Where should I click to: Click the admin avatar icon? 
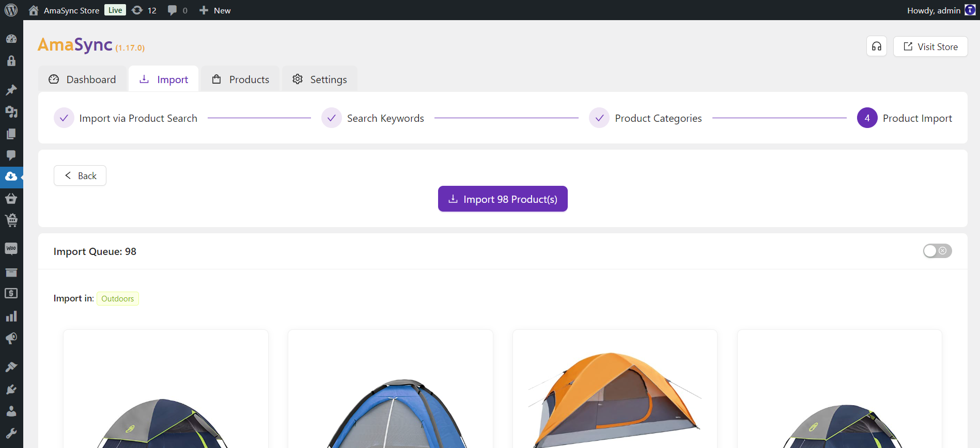[970, 10]
